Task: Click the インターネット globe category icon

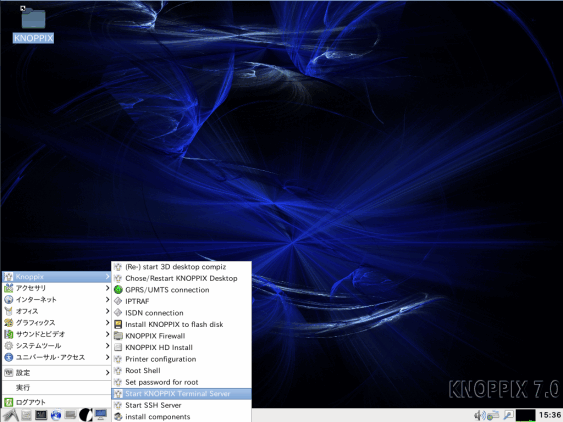Action: point(8,300)
